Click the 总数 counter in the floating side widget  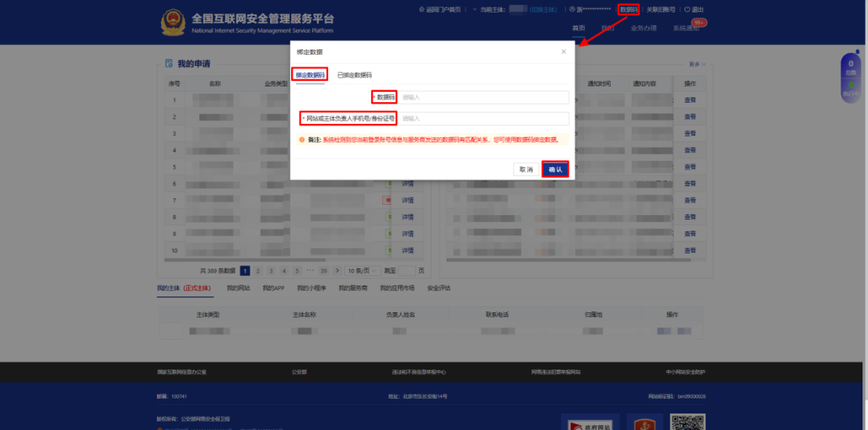(850, 67)
